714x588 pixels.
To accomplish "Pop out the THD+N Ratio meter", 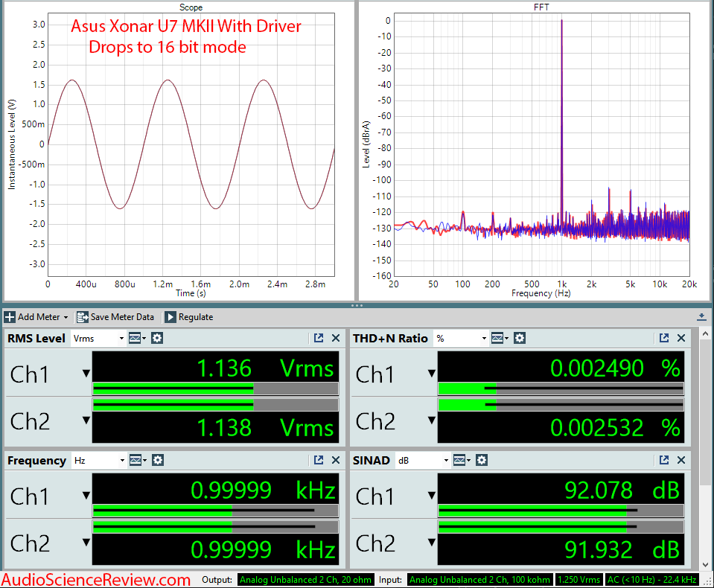I will pyautogui.click(x=664, y=338).
